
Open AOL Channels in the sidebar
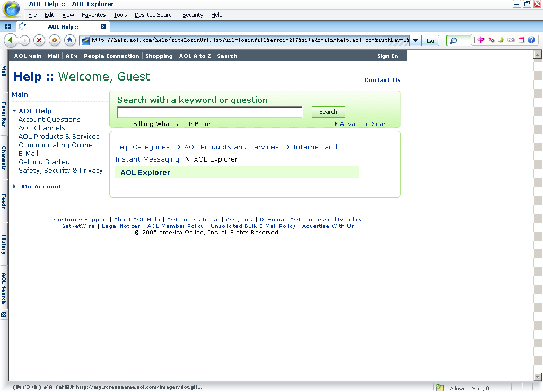41,128
